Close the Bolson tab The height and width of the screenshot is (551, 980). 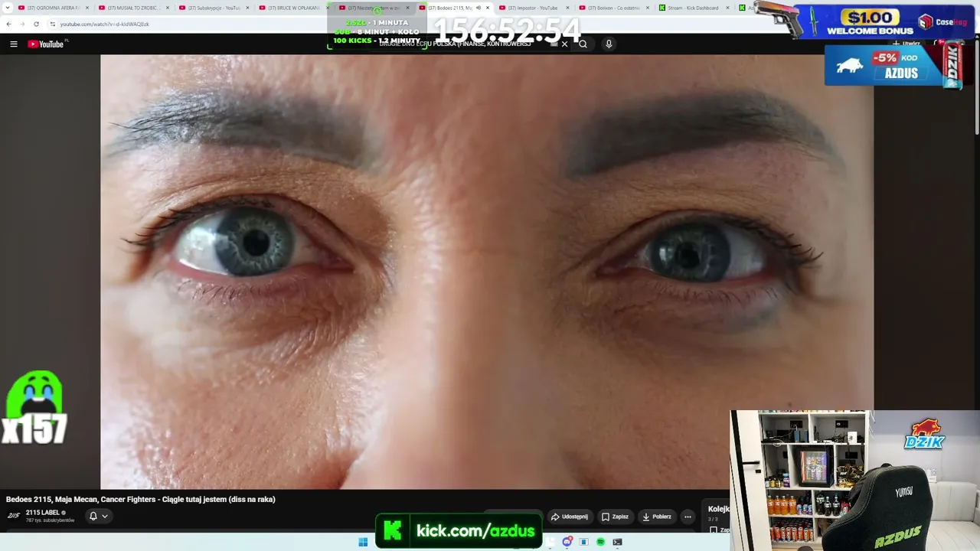click(x=648, y=8)
